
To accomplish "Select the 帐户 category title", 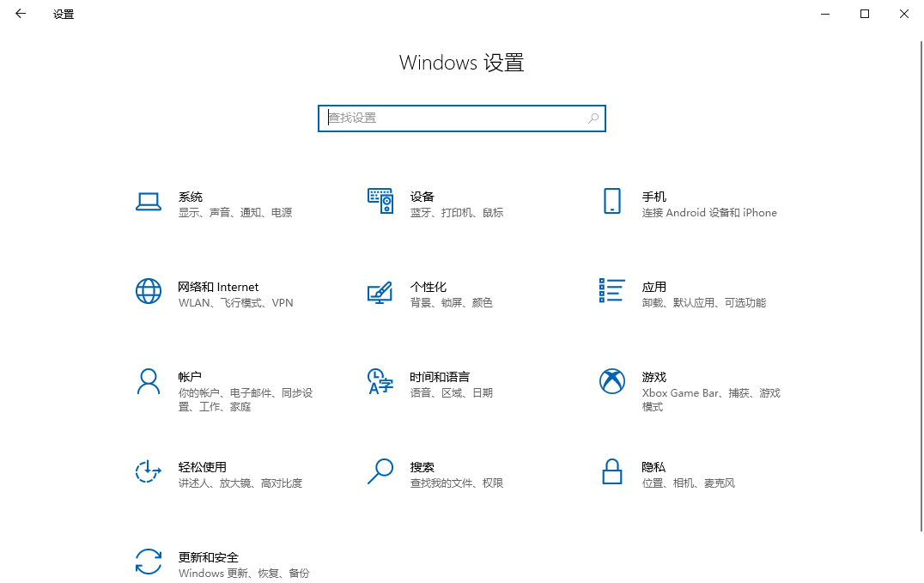I will [x=191, y=377].
